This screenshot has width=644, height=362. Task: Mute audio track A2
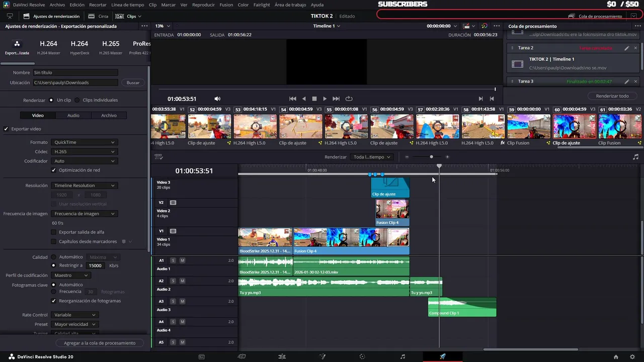[183, 281]
